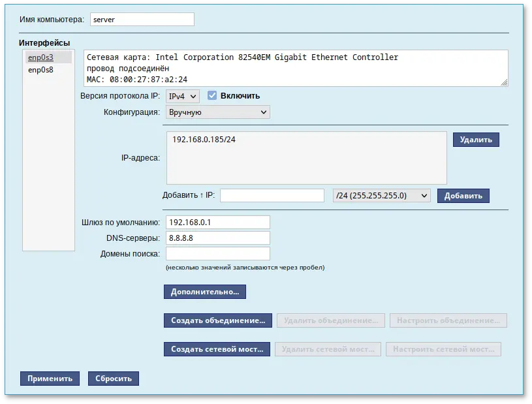Click the Добавить IP input field
532x404 pixels.
click(272, 194)
